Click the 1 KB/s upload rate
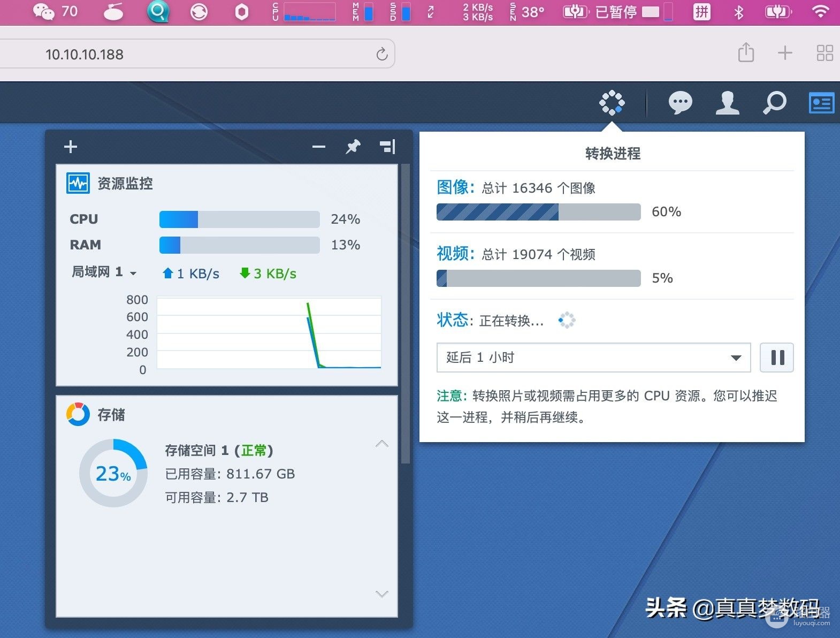Screen dimensions: 840x638 (191, 274)
